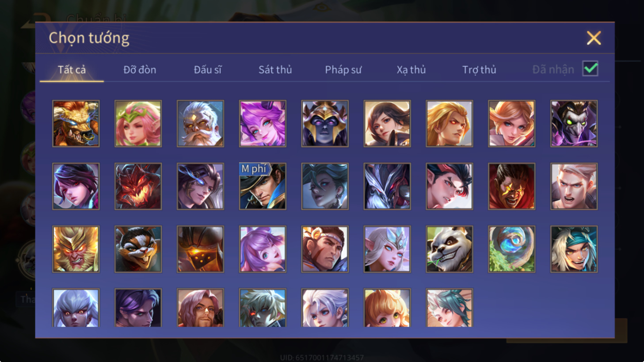Pick the tusked beast hero portrait

[x=76, y=123]
